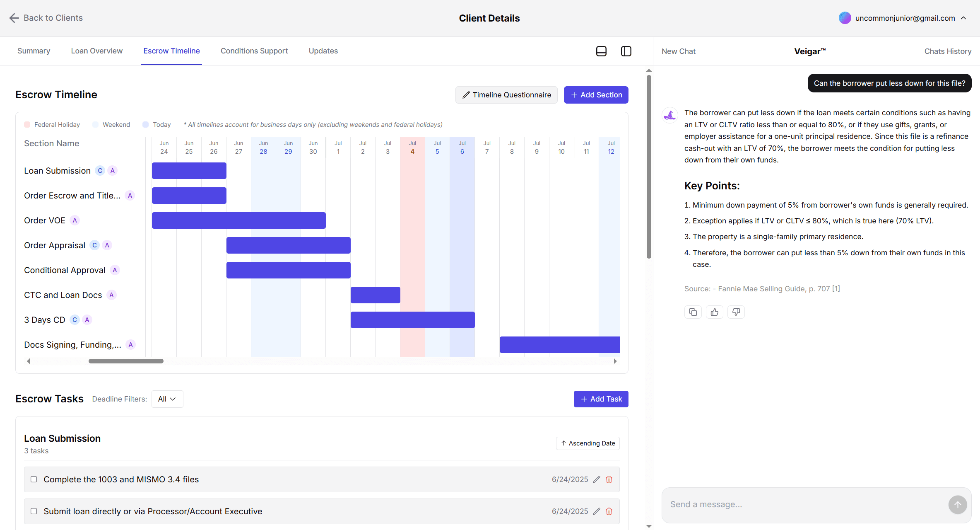Click the C badge on Order Appraisal row
Image resolution: width=980 pixels, height=530 pixels.
95,245
